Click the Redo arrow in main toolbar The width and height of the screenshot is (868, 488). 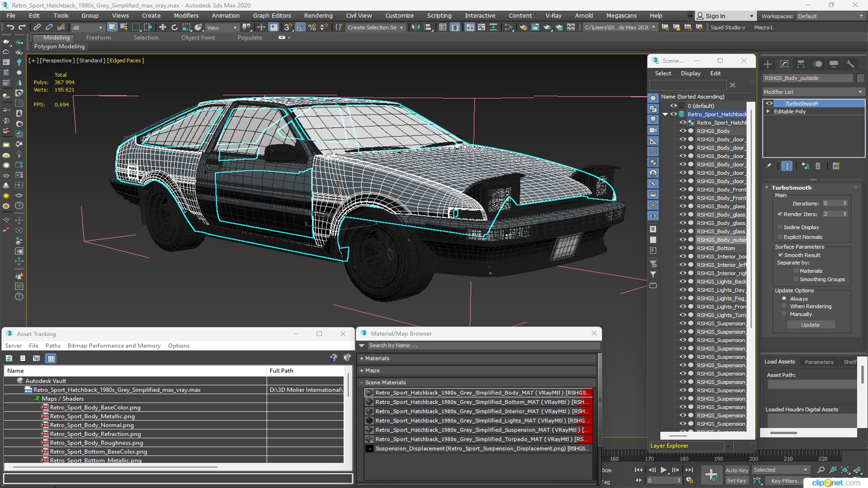point(22,28)
